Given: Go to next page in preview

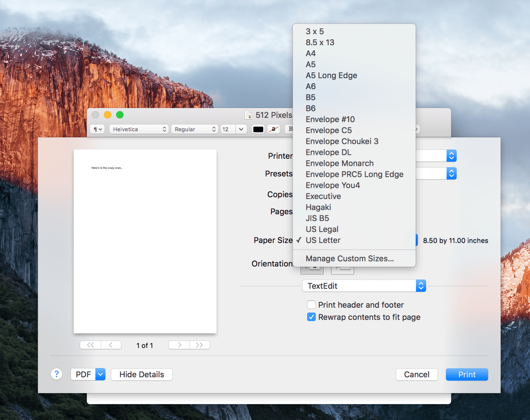Looking at the screenshot, I should [179, 345].
